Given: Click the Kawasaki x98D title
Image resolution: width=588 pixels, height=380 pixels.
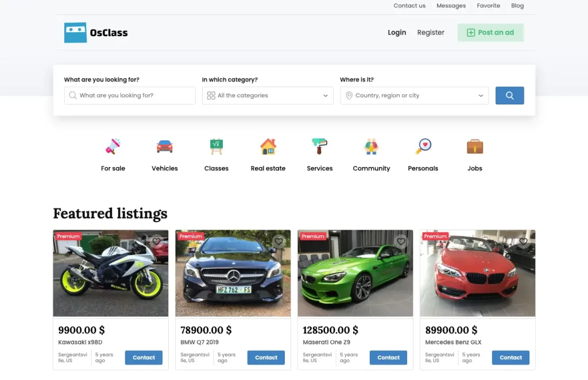Looking at the screenshot, I should (80, 342).
